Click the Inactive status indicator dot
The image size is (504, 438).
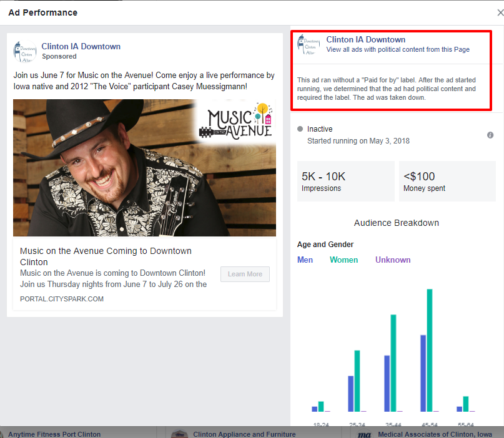point(300,129)
